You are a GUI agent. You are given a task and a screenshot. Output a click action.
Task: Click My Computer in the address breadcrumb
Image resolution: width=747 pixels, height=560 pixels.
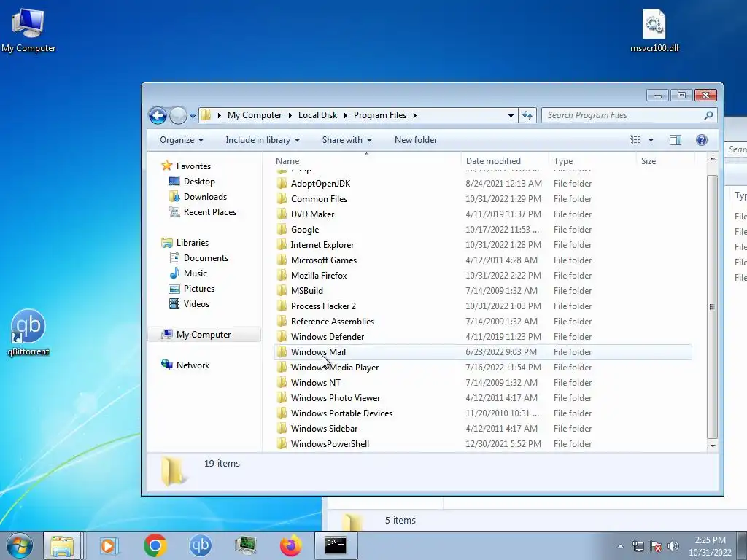tap(255, 115)
